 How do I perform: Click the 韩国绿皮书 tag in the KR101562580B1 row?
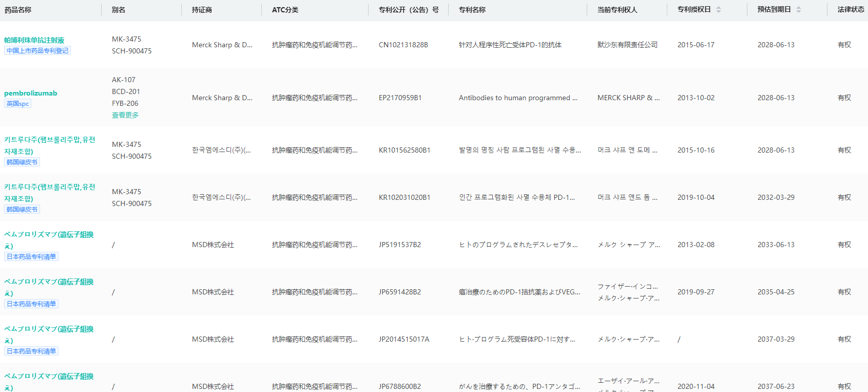pos(22,162)
